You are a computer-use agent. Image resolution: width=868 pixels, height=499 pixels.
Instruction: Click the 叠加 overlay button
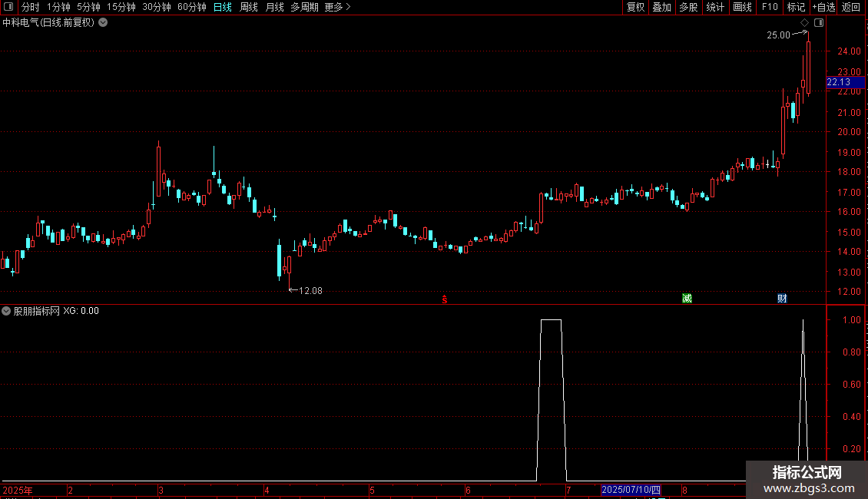coord(661,7)
